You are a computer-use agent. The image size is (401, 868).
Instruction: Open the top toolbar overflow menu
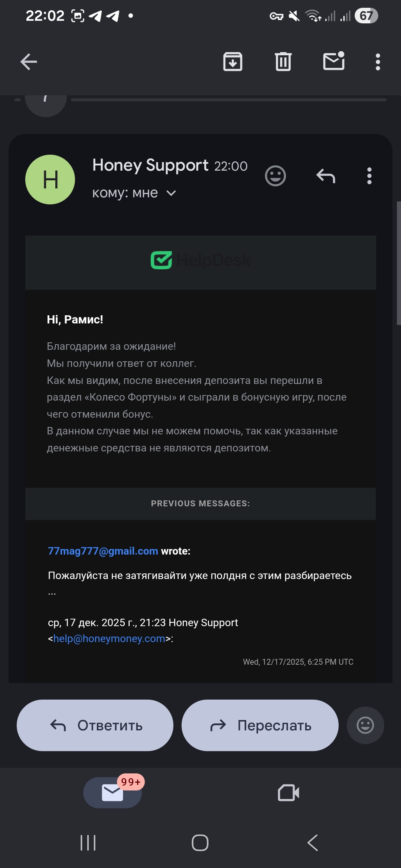378,62
